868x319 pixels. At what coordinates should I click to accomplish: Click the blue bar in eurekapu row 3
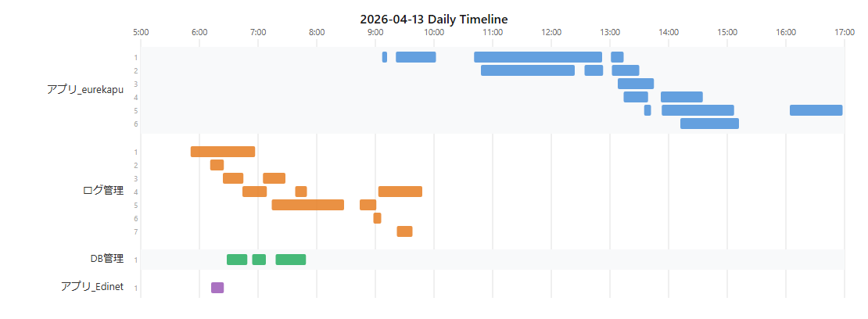click(x=636, y=84)
